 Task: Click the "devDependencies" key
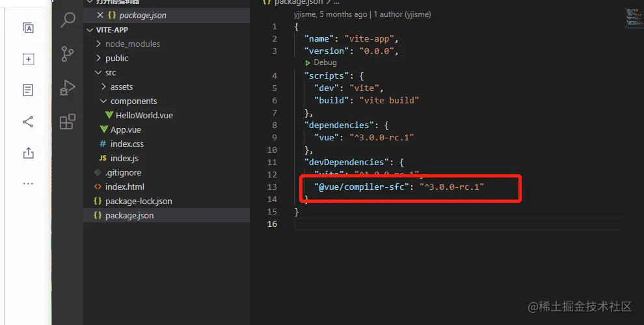click(346, 162)
